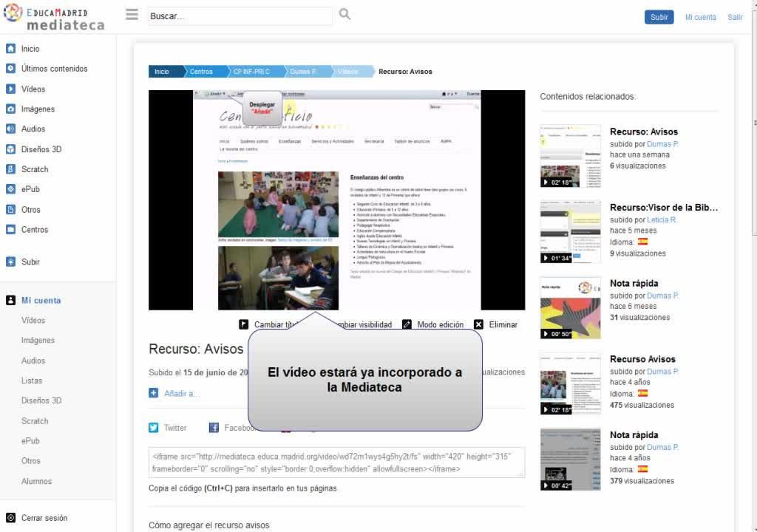Play the main Recurso: Avisos video
Image resolution: width=757 pixels, height=532 pixels.
point(336,199)
